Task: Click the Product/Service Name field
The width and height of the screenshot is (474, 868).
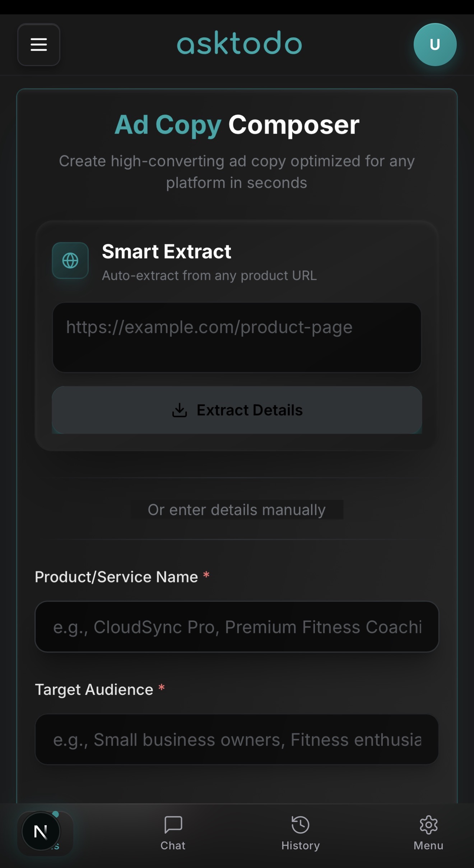Action: (237, 627)
